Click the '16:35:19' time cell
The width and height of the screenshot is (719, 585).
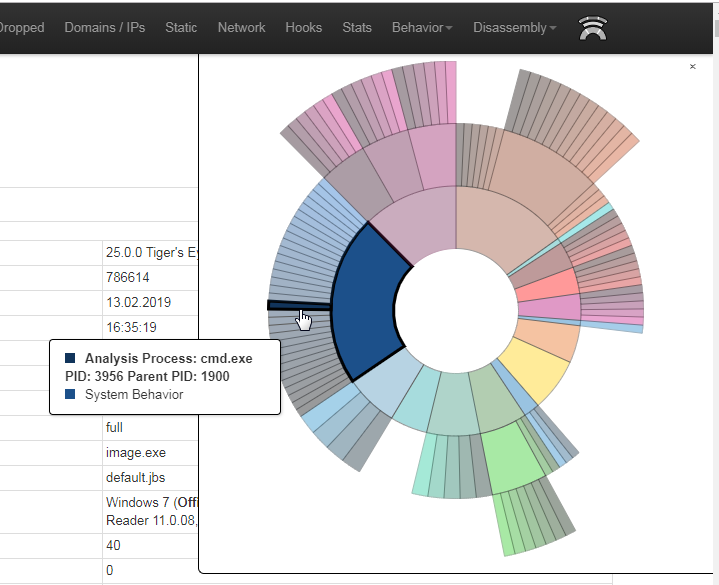click(150, 327)
